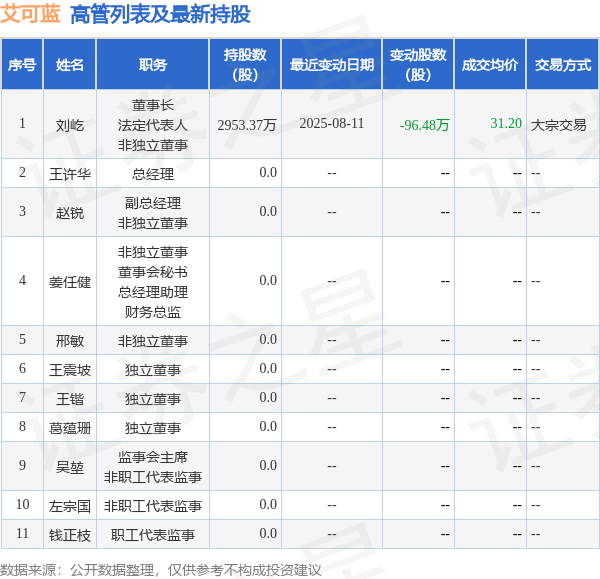This screenshot has width=600, height=579.
Task: Select the name 王锴
Action: [70, 399]
